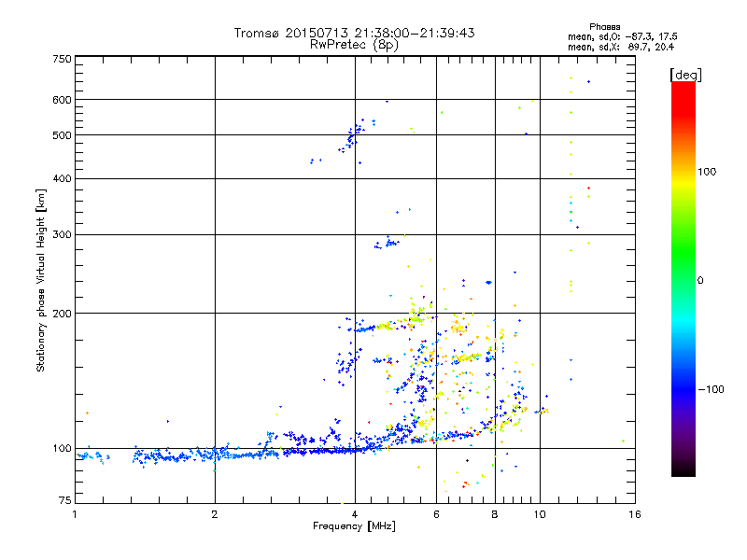Click the y-axis label '400'
Screen dimensions: 747x560
[62, 179]
